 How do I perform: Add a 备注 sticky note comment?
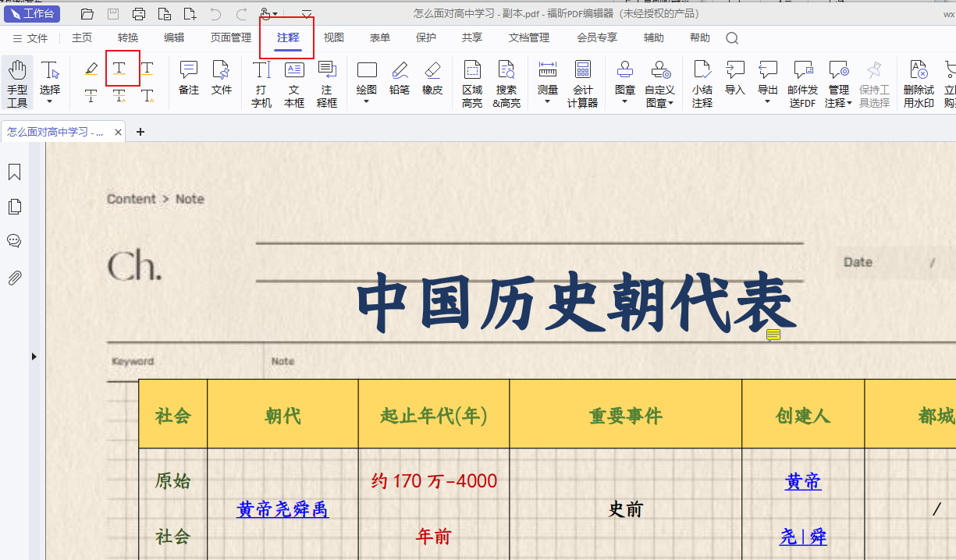(x=188, y=79)
